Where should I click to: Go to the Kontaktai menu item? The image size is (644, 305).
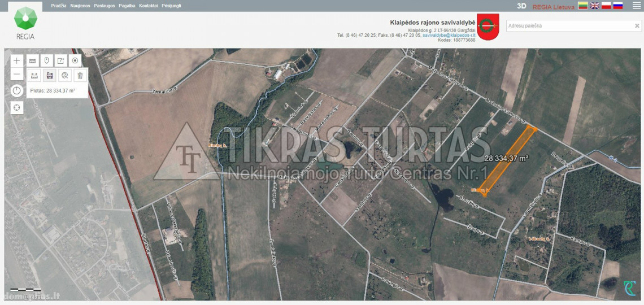tap(148, 6)
